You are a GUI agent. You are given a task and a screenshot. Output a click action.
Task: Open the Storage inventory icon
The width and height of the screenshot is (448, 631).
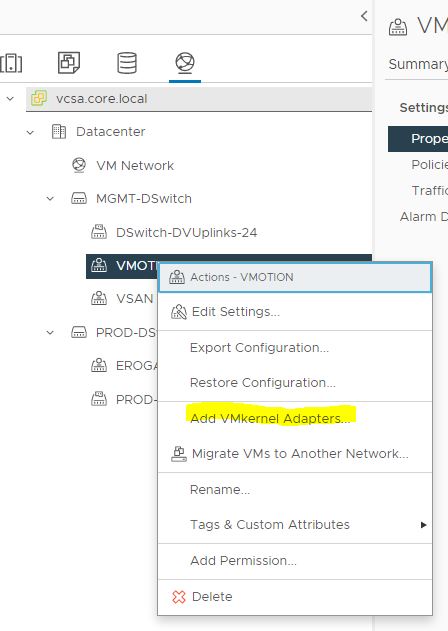(x=127, y=63)
